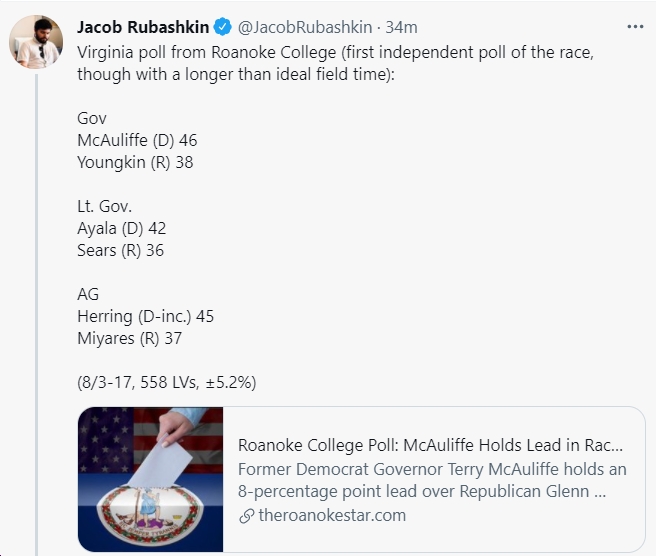656x556 pixels.
Task: Open the ballot box preview image
Action: 151,479
